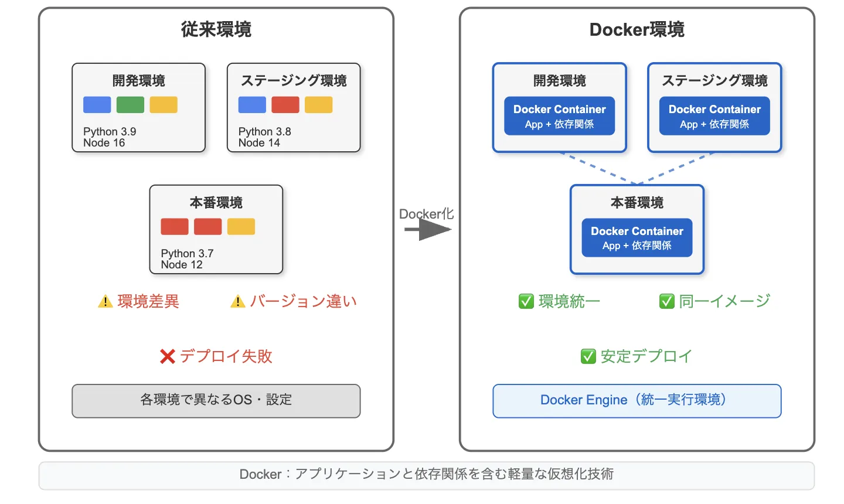
Task: Click the green checkmark next to 同一イメージ
Action: click(667, 301)
